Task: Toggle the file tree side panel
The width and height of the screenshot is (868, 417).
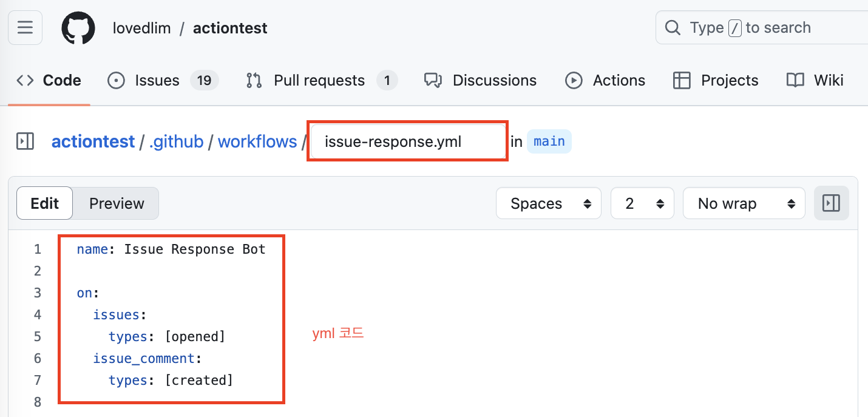Action: [24, 141]
